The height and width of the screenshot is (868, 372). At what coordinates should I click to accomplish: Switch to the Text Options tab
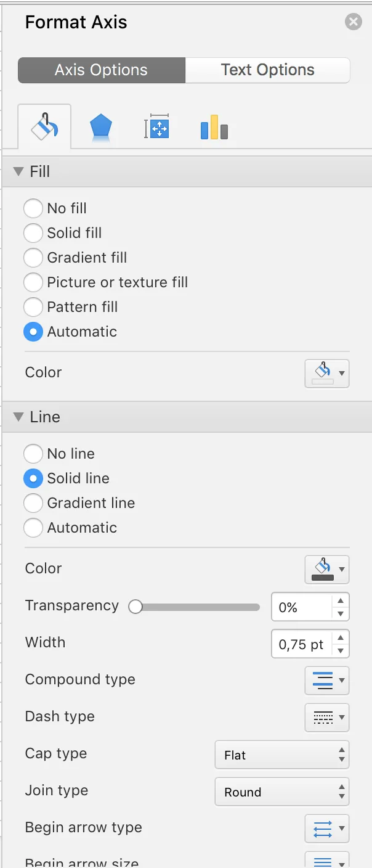[267, 70]
